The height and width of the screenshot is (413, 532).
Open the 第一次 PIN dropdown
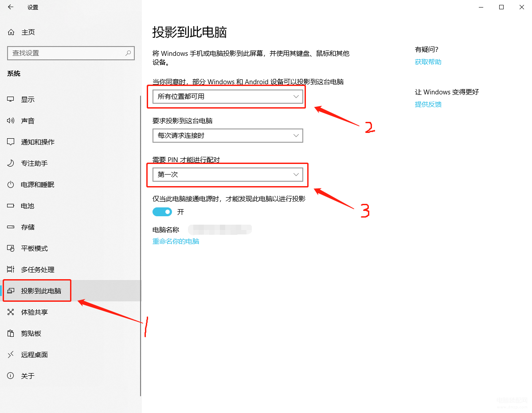(x=228, y=175)
